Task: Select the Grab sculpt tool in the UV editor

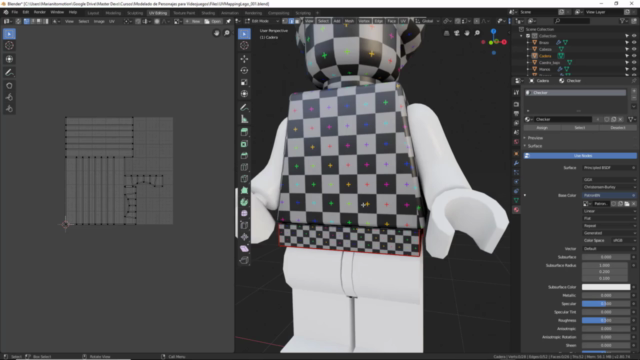Action: click(x=9, y=86)
